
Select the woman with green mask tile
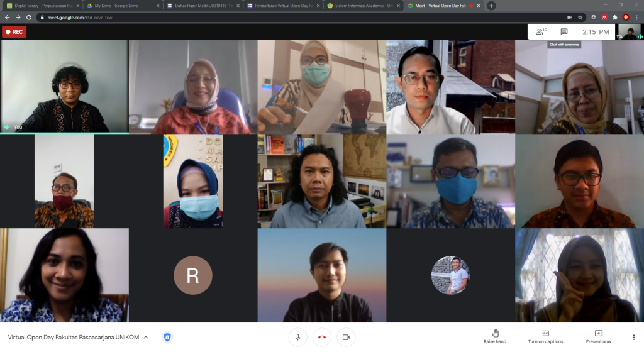(321, 87)
